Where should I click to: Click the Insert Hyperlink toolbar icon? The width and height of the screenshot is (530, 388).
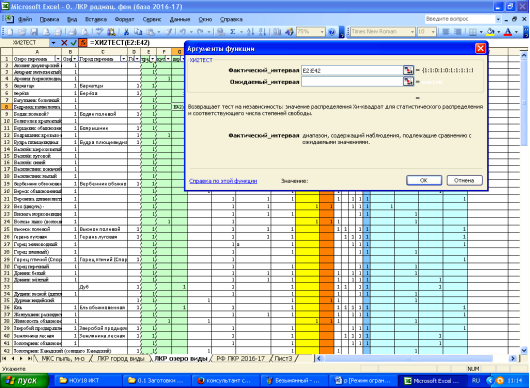[x=221, y=32]
